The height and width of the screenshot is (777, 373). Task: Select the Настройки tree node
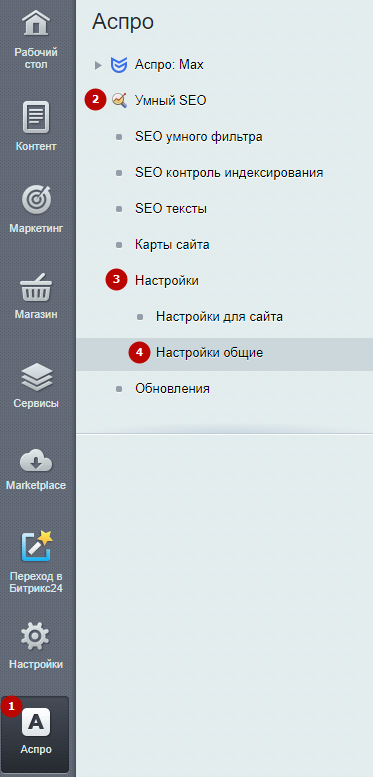(x=167, y=280)
